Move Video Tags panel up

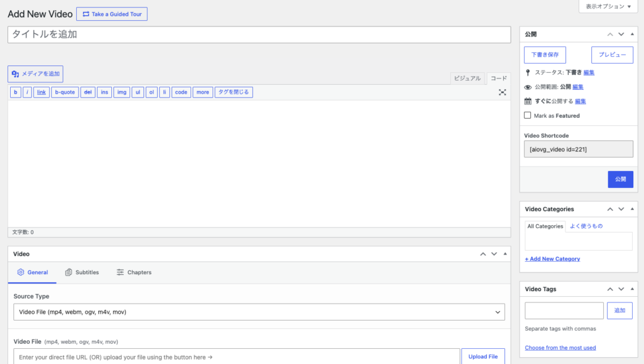(610, 289)
